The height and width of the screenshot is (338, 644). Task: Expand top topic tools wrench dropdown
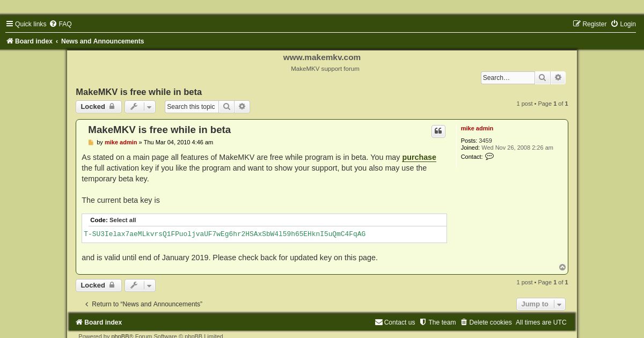tap(140, 107)
